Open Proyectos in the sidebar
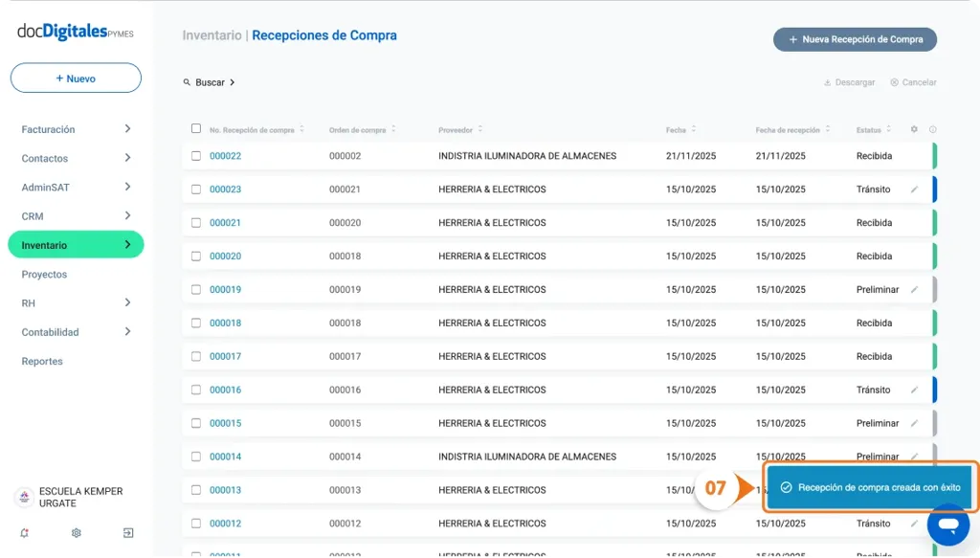Screen dimensions: 980x558 pyautogui.click(x=44, y=275)
